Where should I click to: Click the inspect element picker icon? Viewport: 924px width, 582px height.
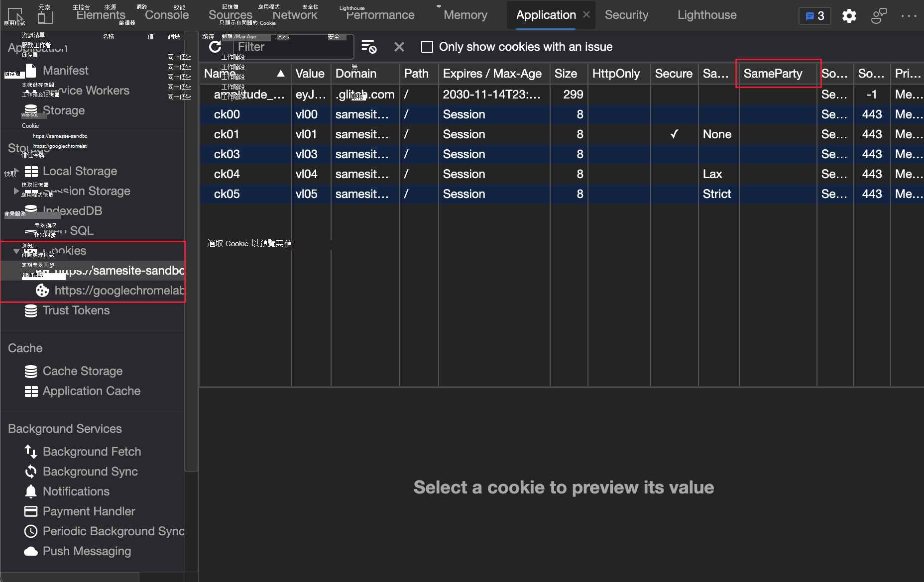[x=15, y=15]
